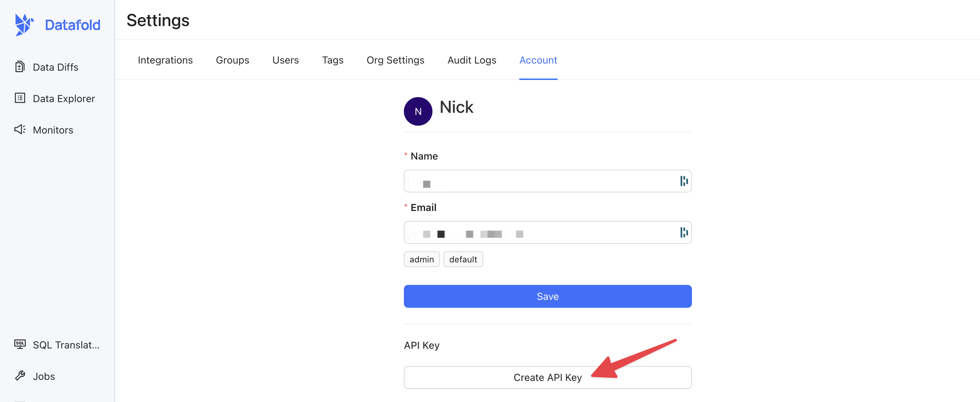The height and width of the screenshot is (402, 980).
Task: Click the blue Save button
Action: click(548, 296)
